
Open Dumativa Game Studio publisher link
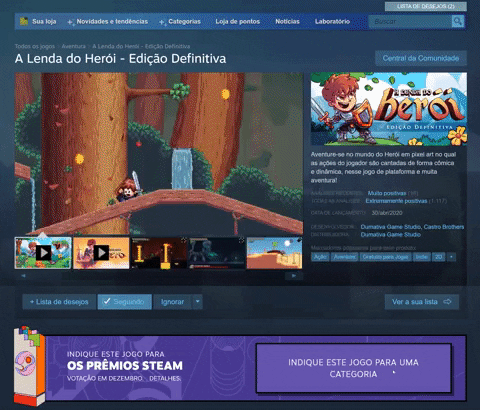coord(391,235)
